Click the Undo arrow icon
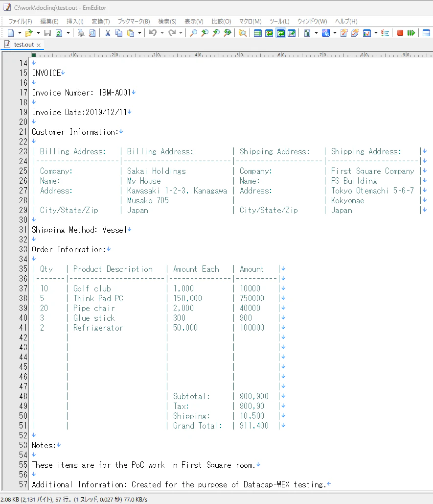Viewport: 433px width, 504px height. (153, 33)
